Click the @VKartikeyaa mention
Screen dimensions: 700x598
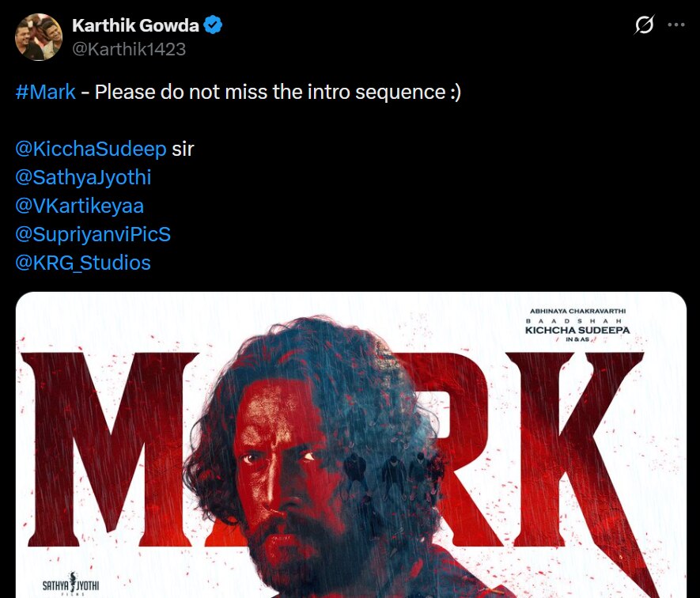click(x=79, y=206)
